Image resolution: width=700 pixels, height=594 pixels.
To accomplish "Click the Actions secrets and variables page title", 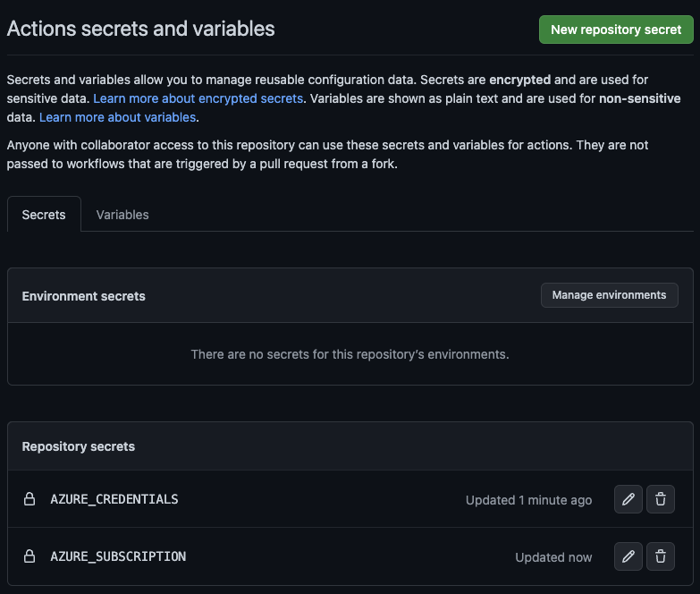I will pyautogui.click(x=140, y=29).
